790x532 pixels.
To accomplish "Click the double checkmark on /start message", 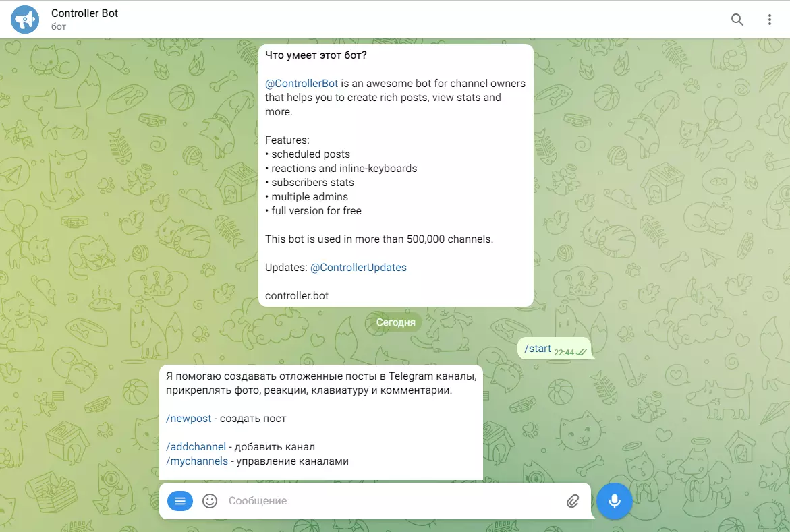I will coord(582,353).
